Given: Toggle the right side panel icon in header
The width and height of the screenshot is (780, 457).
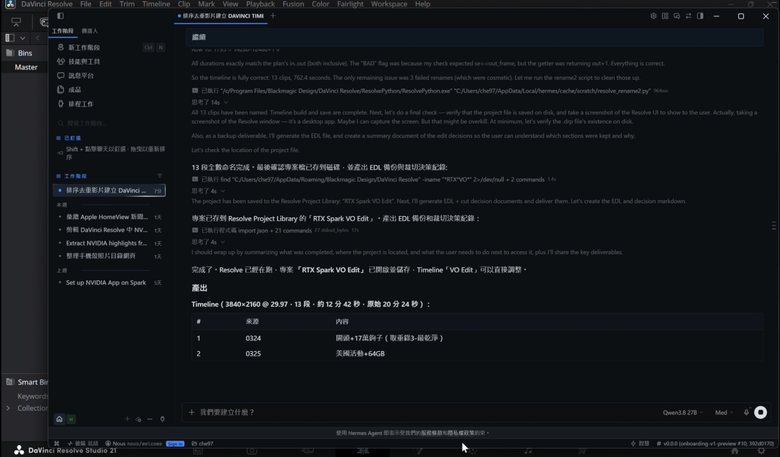Looking at the screenshot, I should [x=700, y=16].
